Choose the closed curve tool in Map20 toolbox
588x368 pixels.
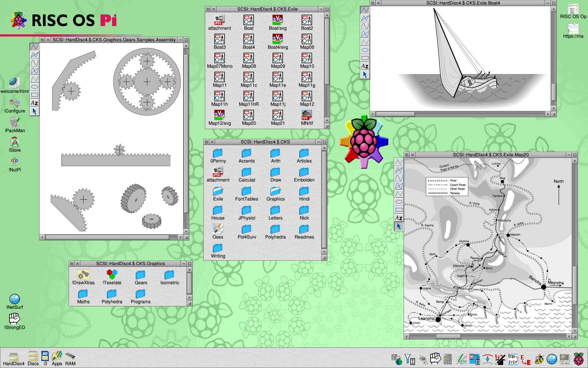[x=399, y=186]
